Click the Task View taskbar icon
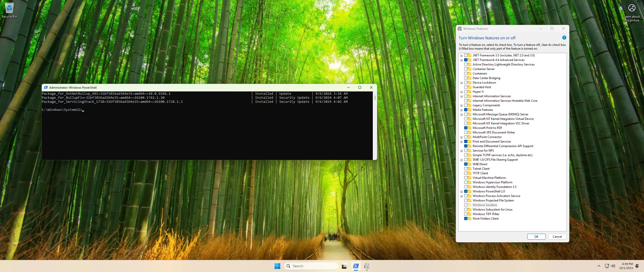Screen dimensions: 644x272 point(344,266)
